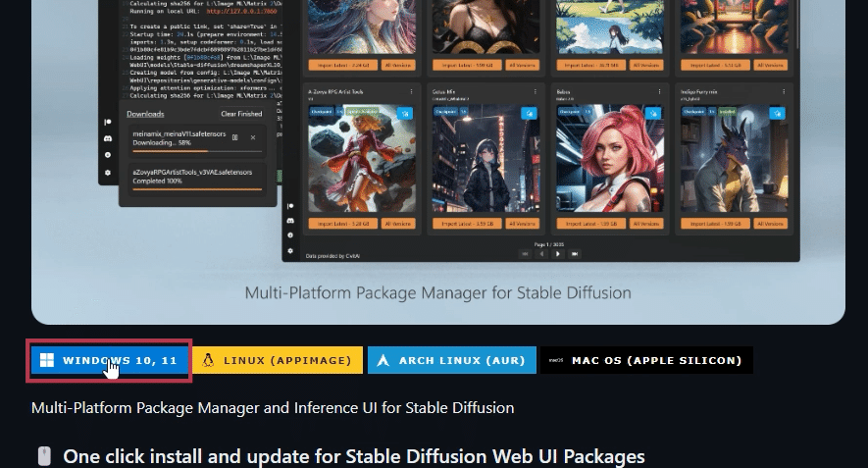The height and width of the screenshot is (468, 868).
Task: Click 'All Versions' on the Cetus-Mix card
Action: click(x=522, y=224)
